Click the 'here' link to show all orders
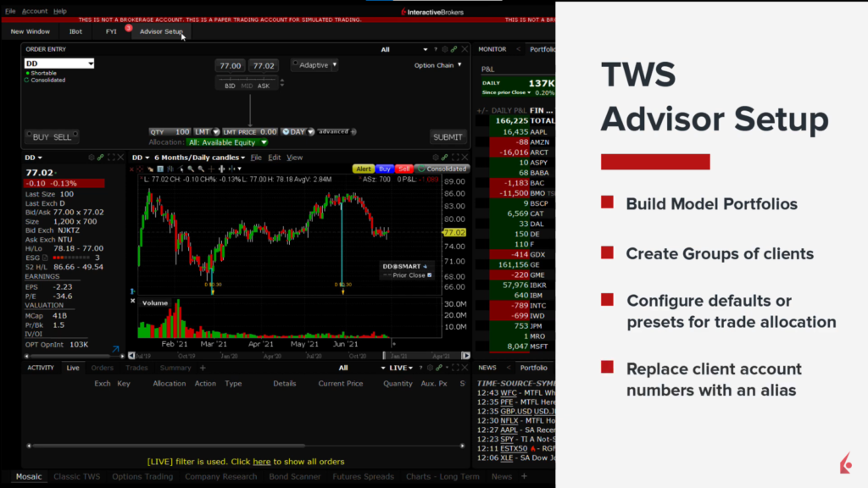Screen dimensions: 868x488 click(261, 462)
